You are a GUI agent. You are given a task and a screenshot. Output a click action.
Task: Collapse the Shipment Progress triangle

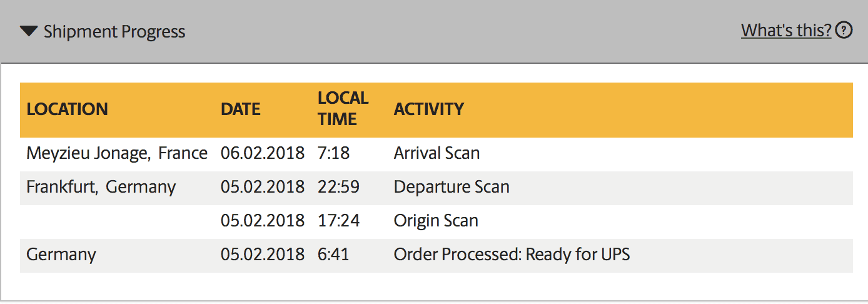tap(29, 31)
